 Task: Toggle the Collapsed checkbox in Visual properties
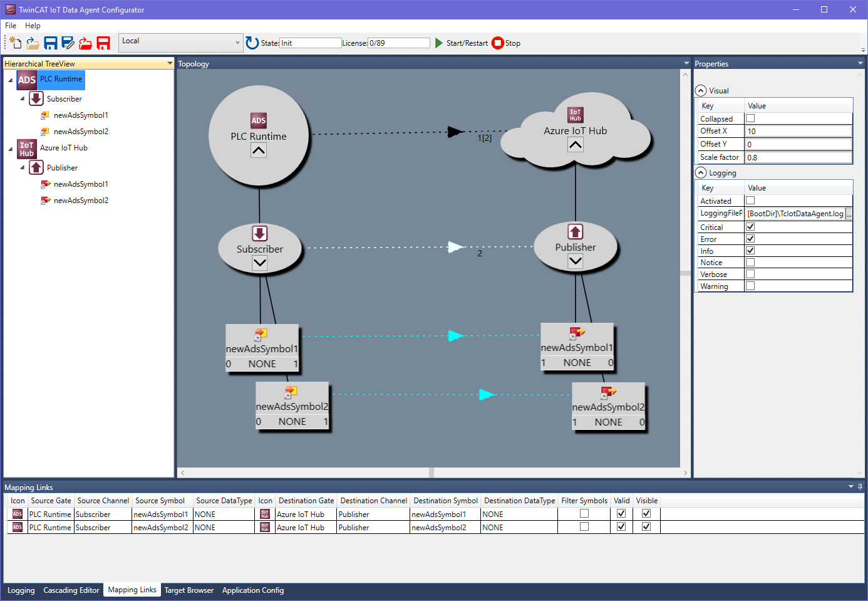[x=750, y=118]
